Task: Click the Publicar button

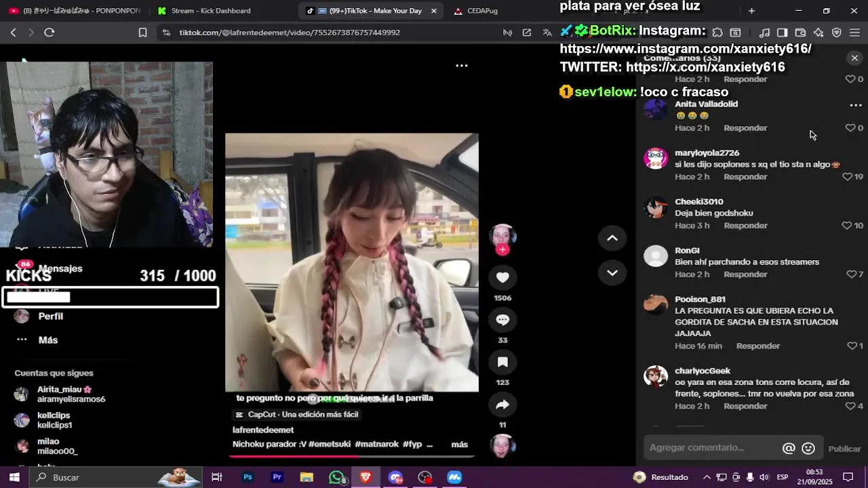Action: coord(844,449)
